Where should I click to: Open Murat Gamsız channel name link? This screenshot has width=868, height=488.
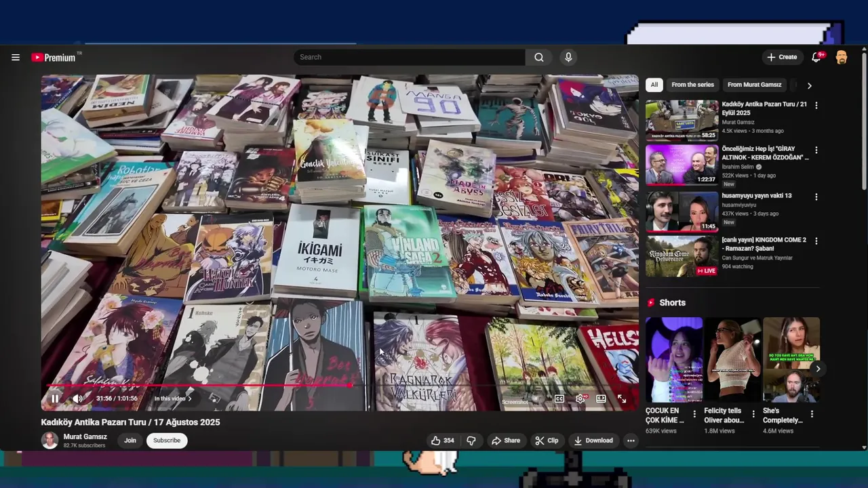(85, 437)
